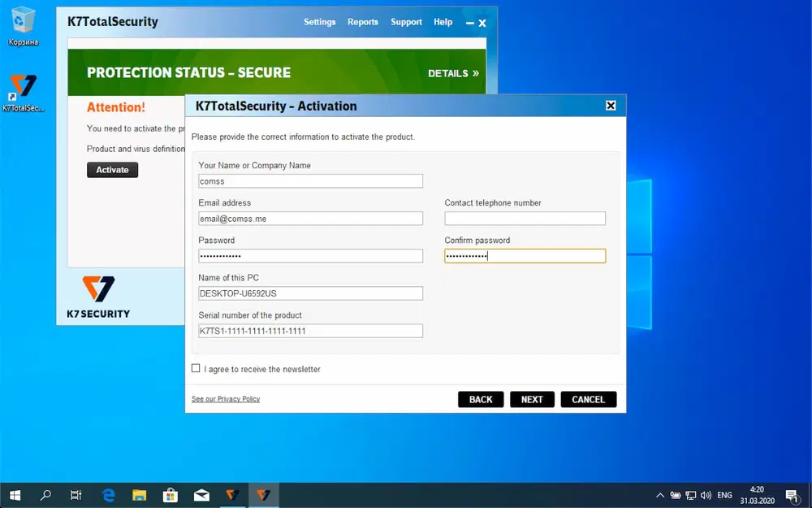Open Support menu in K7TotalSecurity window
This screenshot has width=812, height=508.
[406, 22]
